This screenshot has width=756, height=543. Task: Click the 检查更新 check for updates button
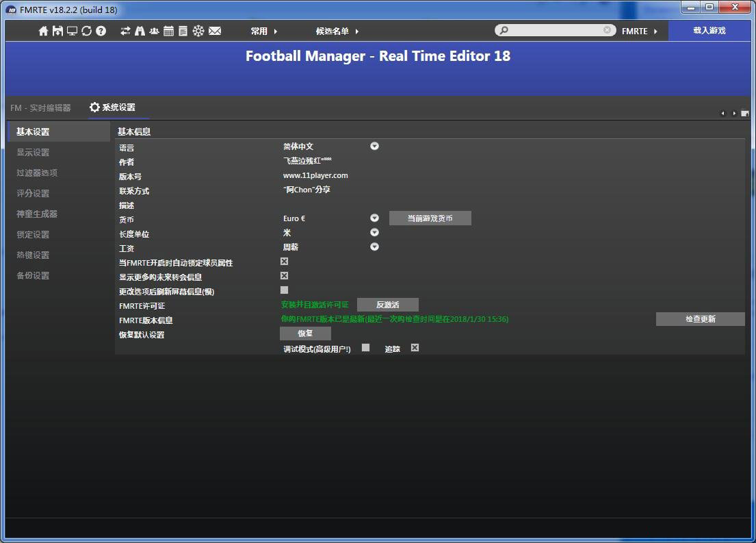click(701, 319)
